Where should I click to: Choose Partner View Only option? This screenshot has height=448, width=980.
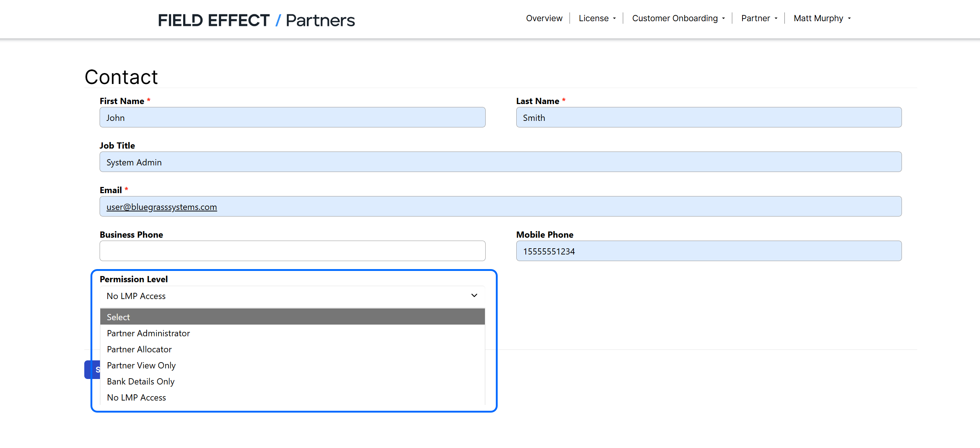(141, 365)
